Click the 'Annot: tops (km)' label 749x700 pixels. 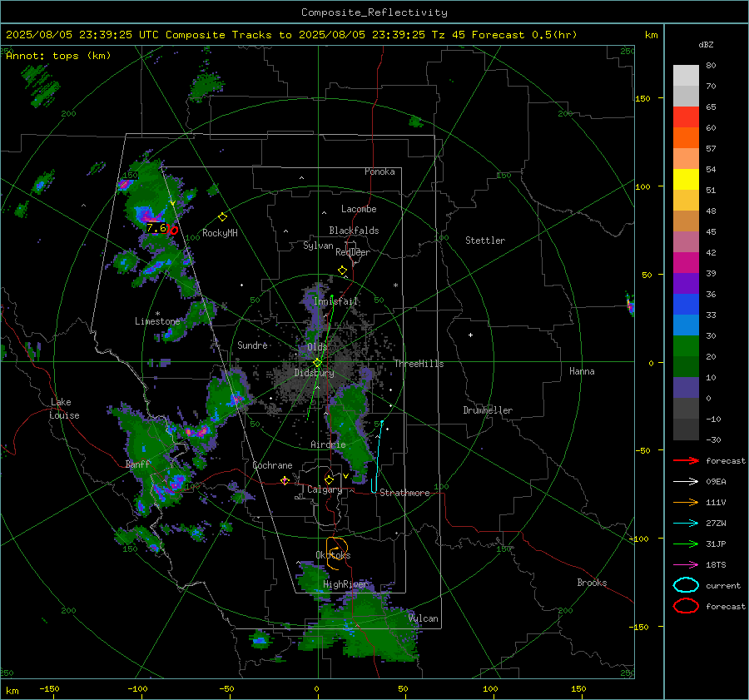pos(58,56)
